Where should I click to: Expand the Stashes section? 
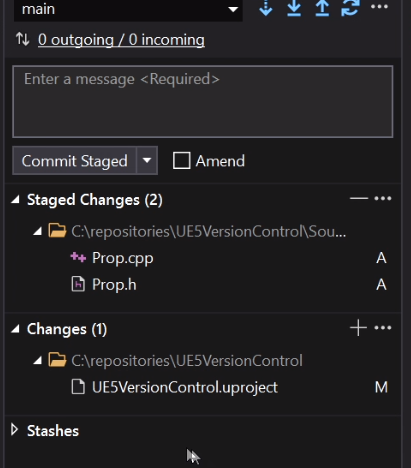coord(14,430)
